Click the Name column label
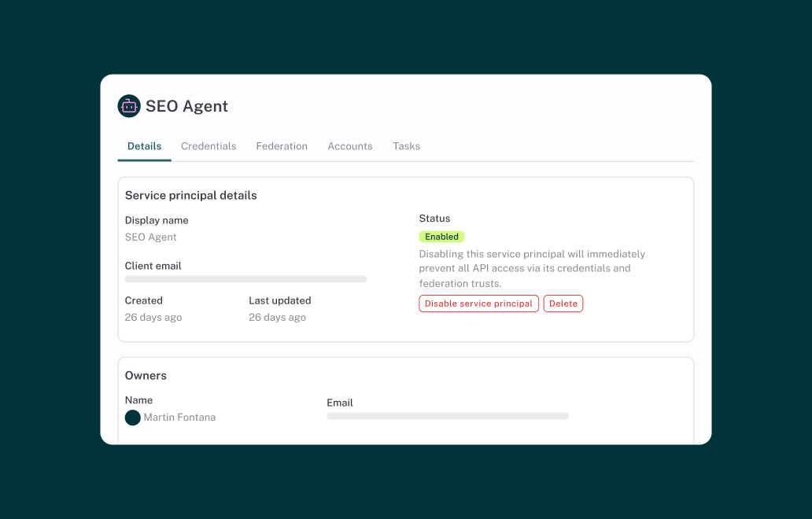Image resolution: width=812 pixels, height=519 pixels. [138, 400]
